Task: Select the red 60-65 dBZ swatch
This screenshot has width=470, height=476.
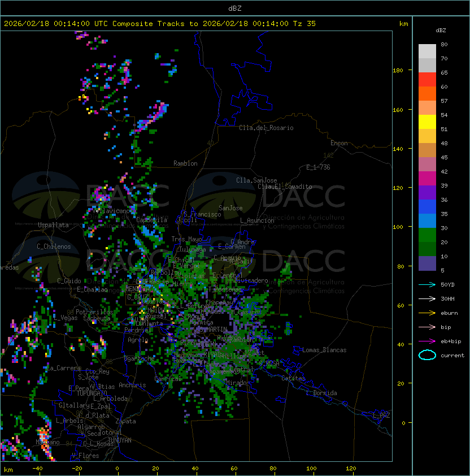Action: [x=427, y=80]
